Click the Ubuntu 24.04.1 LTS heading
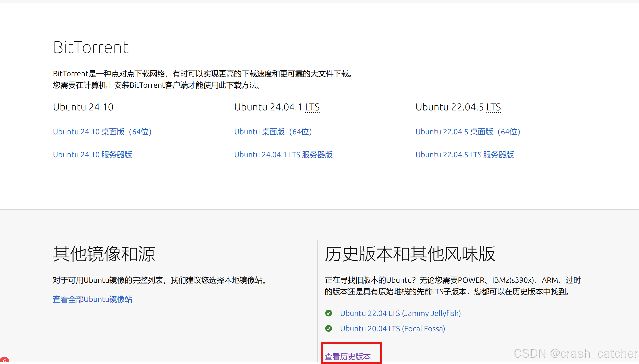Viewport: 639px width, 364px height. [277, 107]
